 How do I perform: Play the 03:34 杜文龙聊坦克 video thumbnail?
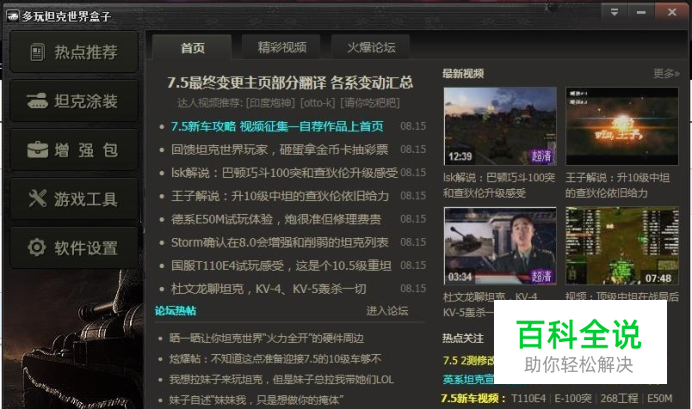click(x=500, y=246)
